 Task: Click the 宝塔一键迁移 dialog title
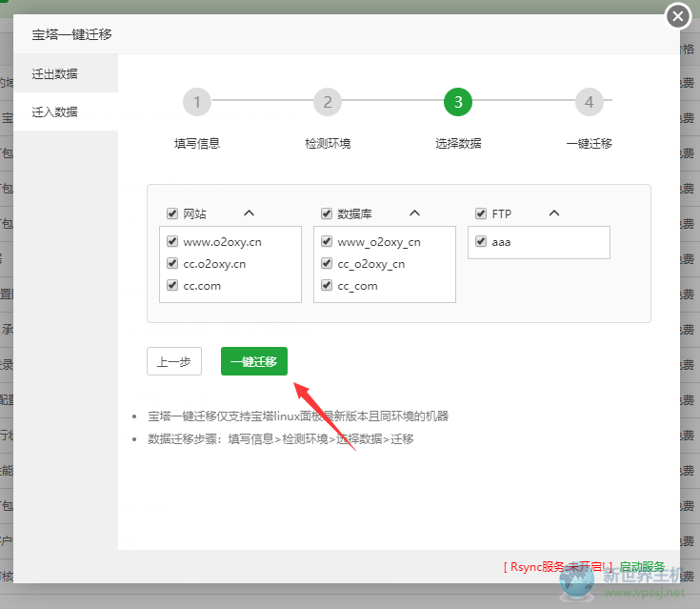[71, 34]
